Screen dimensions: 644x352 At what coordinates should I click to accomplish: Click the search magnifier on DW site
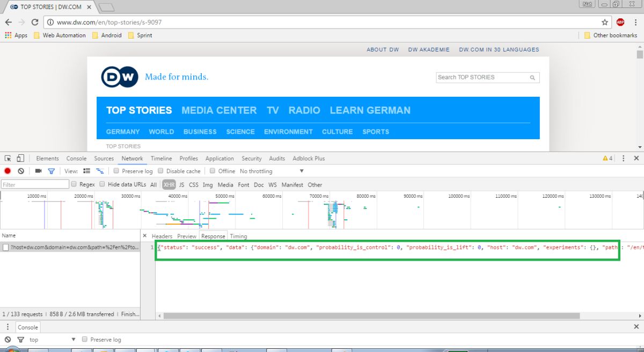pyautogui.click(x=533, y=77)
